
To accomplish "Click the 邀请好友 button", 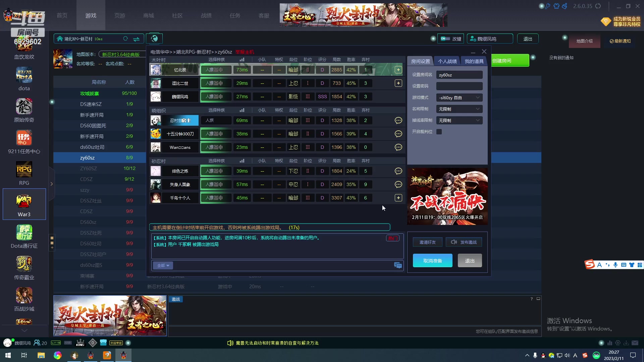I will (427, 242).
